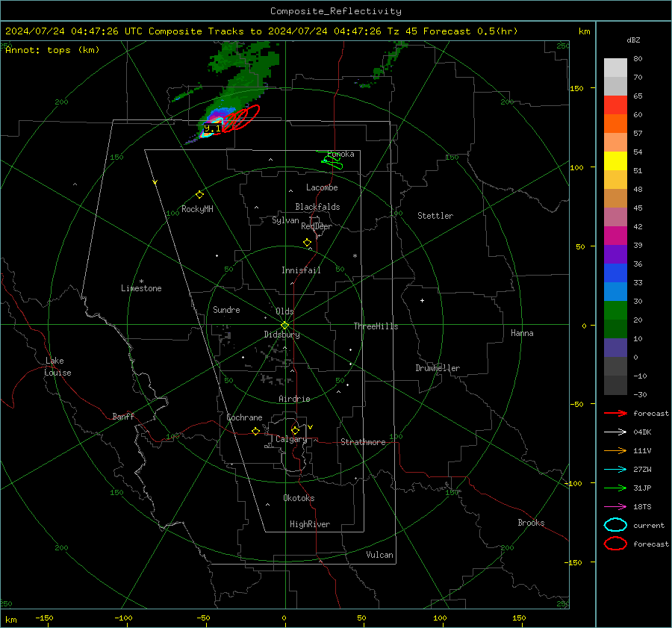Click the -30 value on dBZ scale
The image size is (672, 628).
tap(640, 394)
